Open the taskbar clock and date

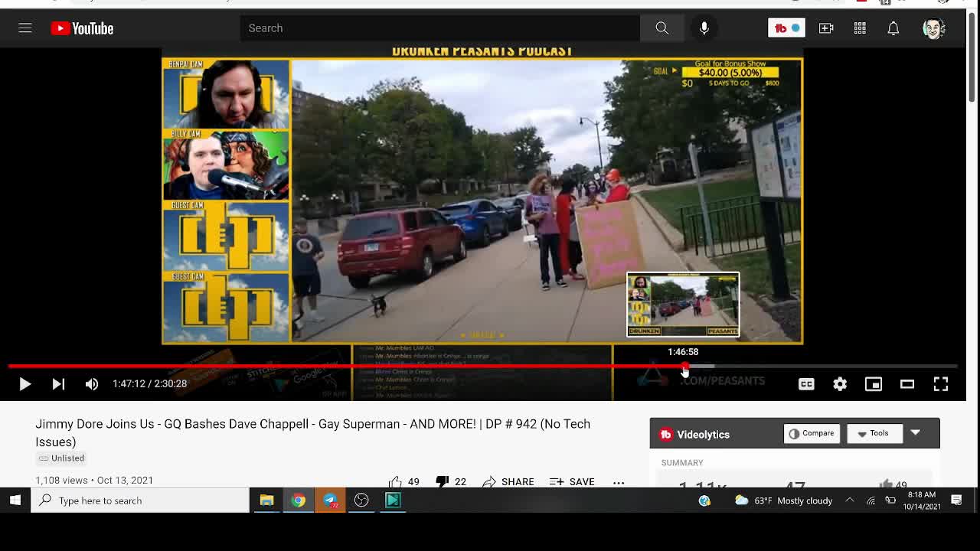click(922, 500)
